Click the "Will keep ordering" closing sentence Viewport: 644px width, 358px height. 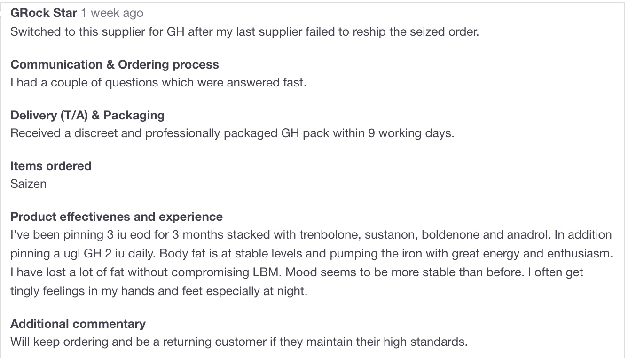pyautogui.click(x=239, y=342)
